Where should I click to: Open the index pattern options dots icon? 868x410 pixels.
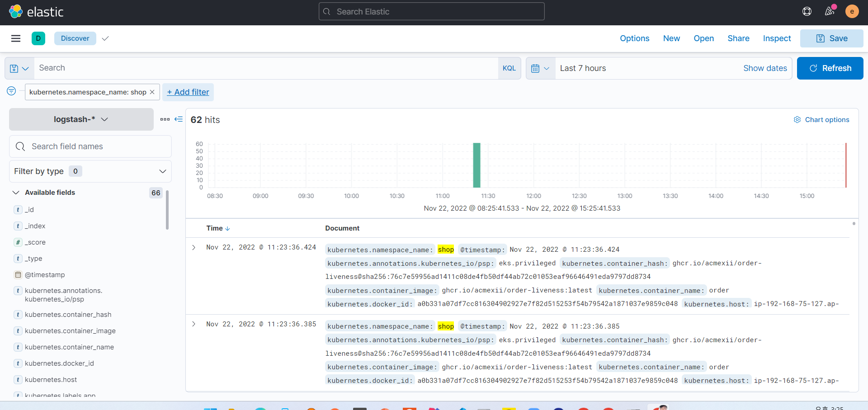pos(165,119)
